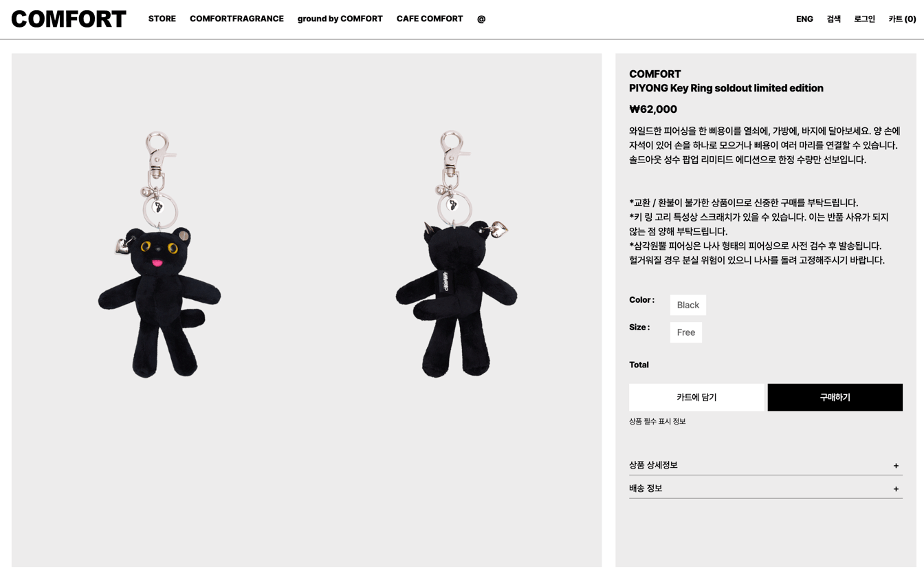
Task: Open CAFE COMFORT page
Action: tap(430, 19)
